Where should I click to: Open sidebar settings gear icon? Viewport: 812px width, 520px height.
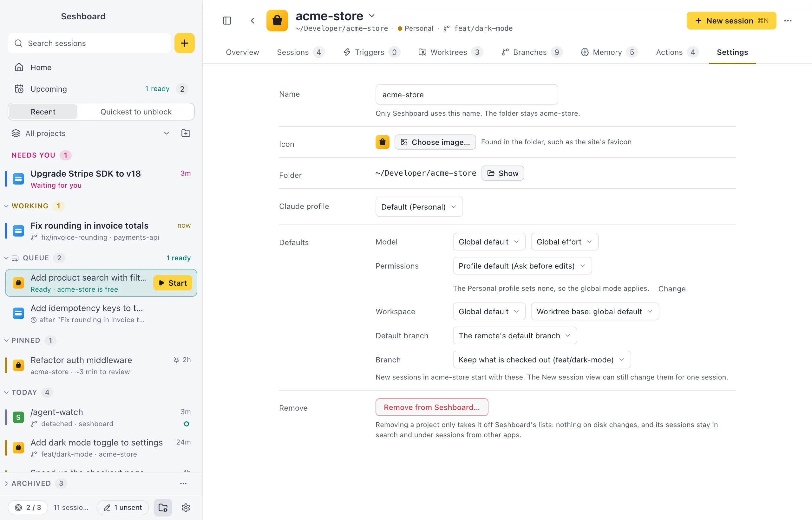[186, 508]
